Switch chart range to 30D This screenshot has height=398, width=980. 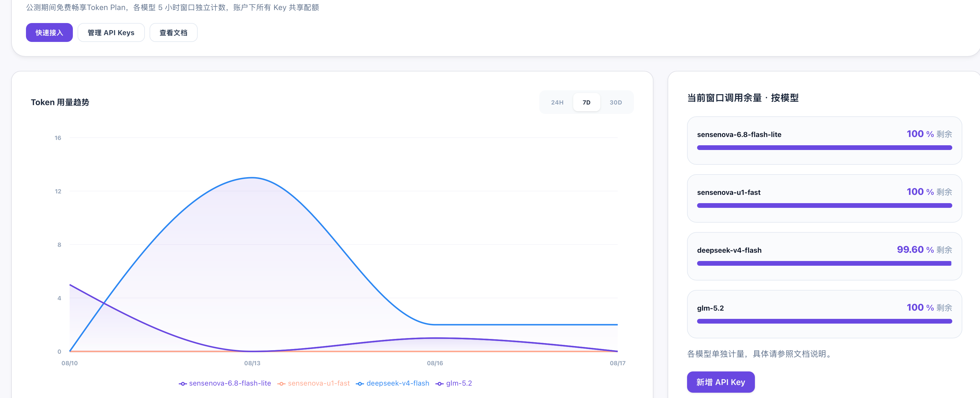coord(616,102)
